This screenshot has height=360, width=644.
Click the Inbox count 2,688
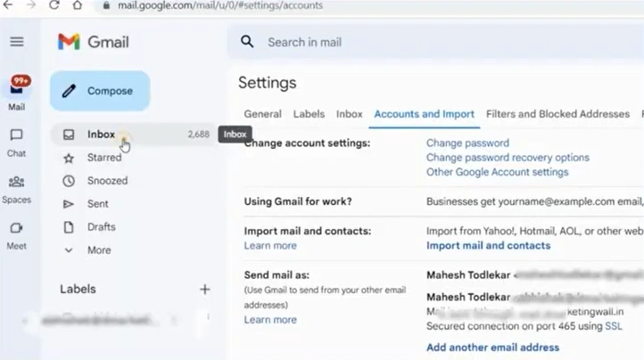[x=198, y=135]
